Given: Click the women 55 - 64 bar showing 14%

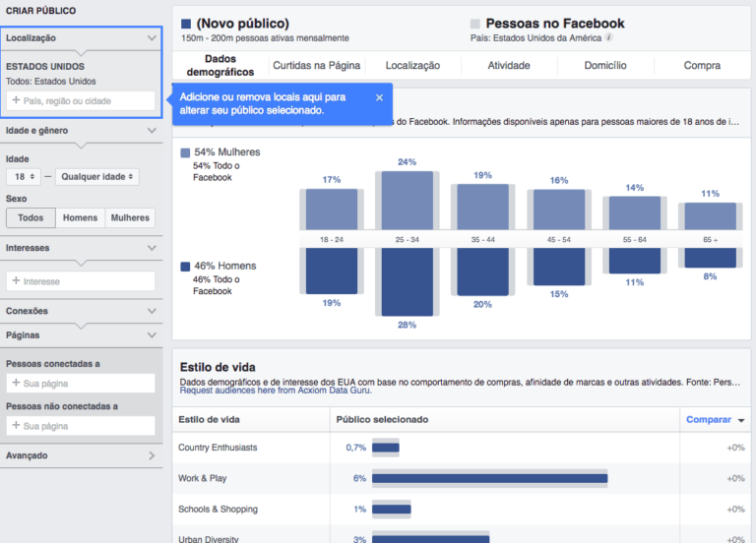Looking at the screenshot, I should 635,212.
